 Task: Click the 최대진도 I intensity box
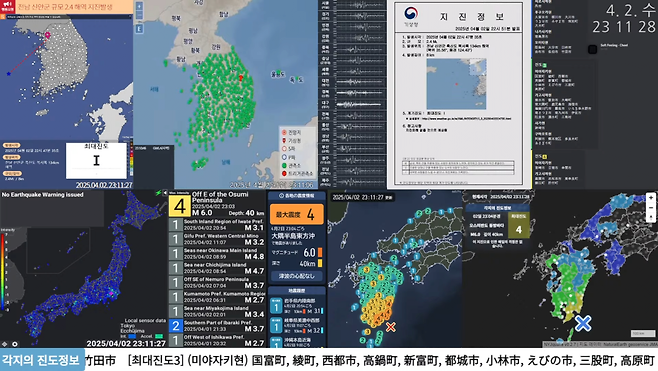click(x=96, y=160)
